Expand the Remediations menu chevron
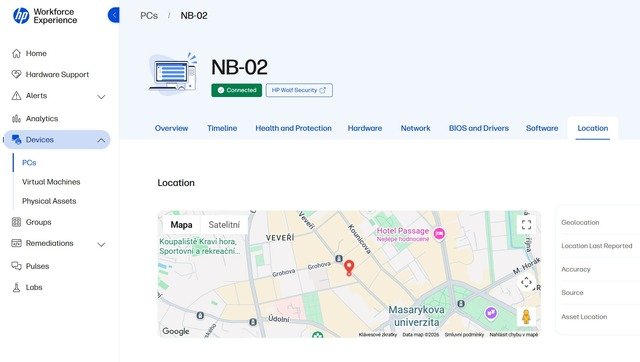 [x=101, y=244]
